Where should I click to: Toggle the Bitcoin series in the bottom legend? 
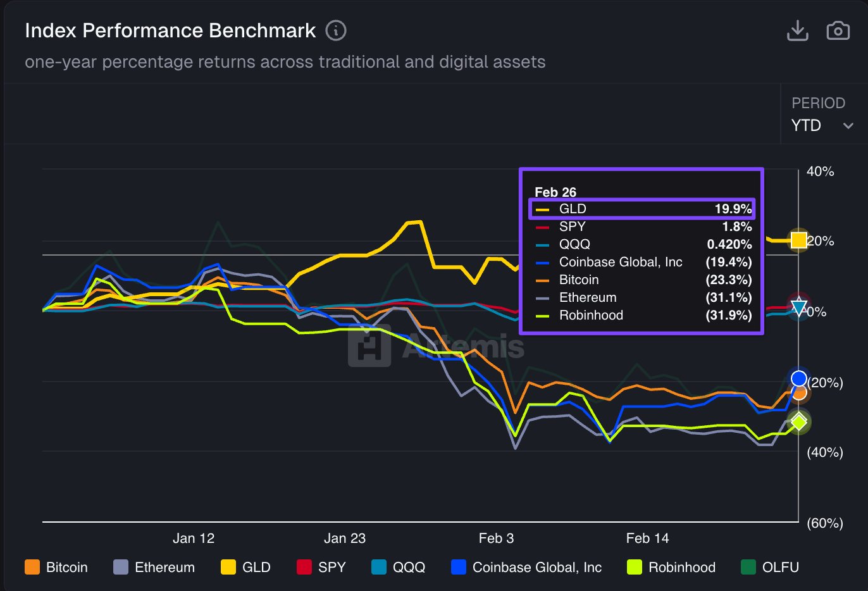click(56, 567)
